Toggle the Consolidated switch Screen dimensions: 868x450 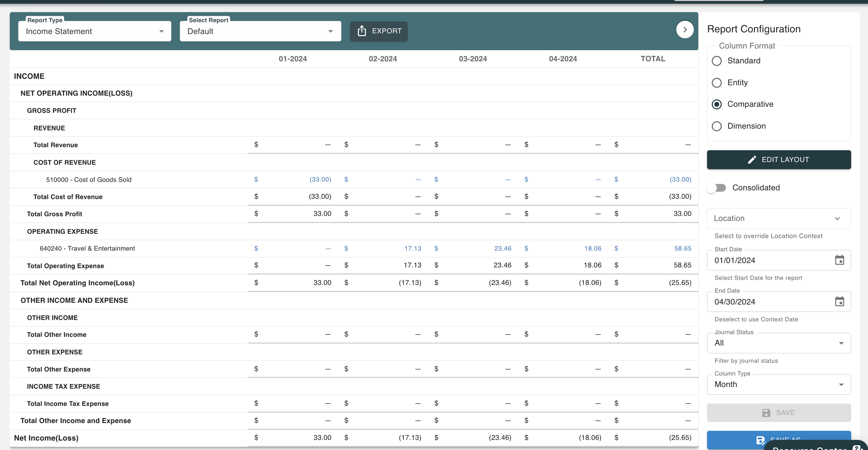coord(716,188)
